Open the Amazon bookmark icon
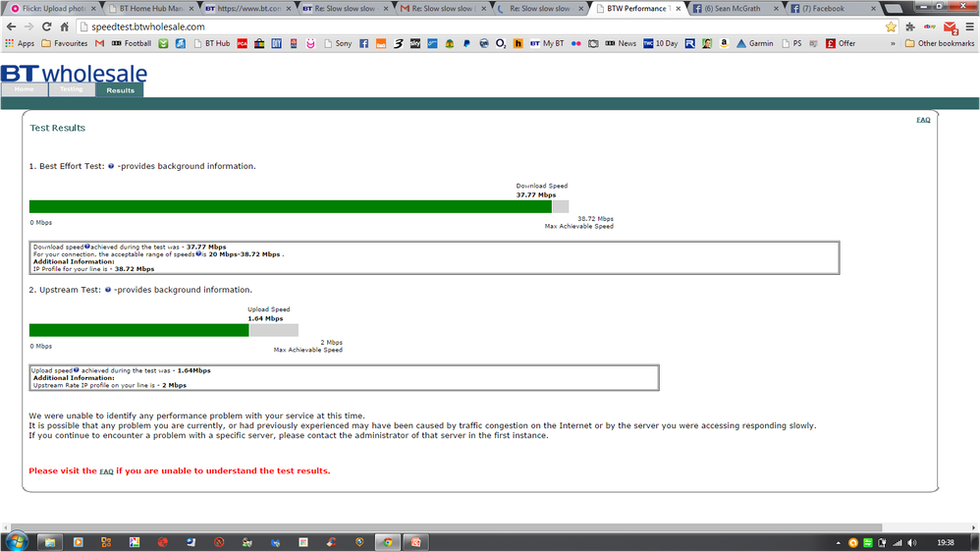This screenshot has width=980, height=552. coord(724,43)
